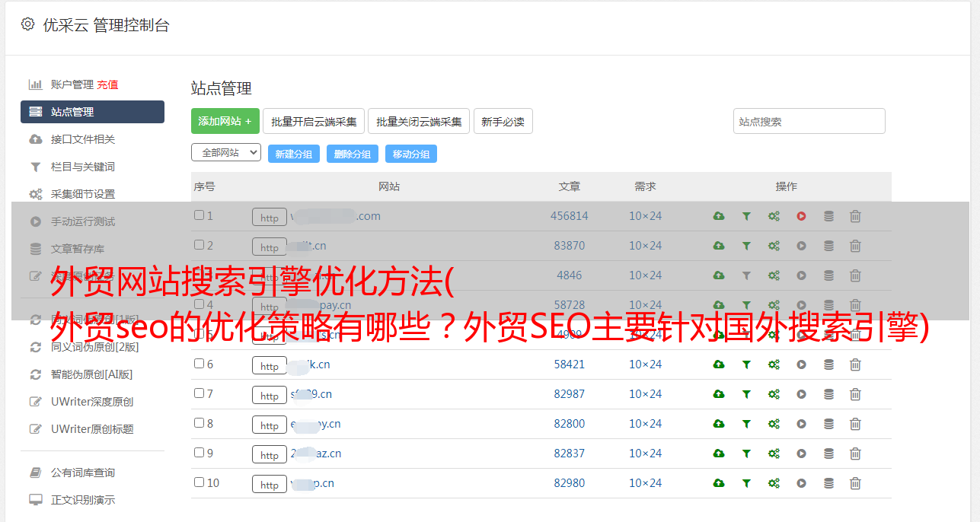
Task: Click 批量开启云端采集 button
Action: pos(314,121)
